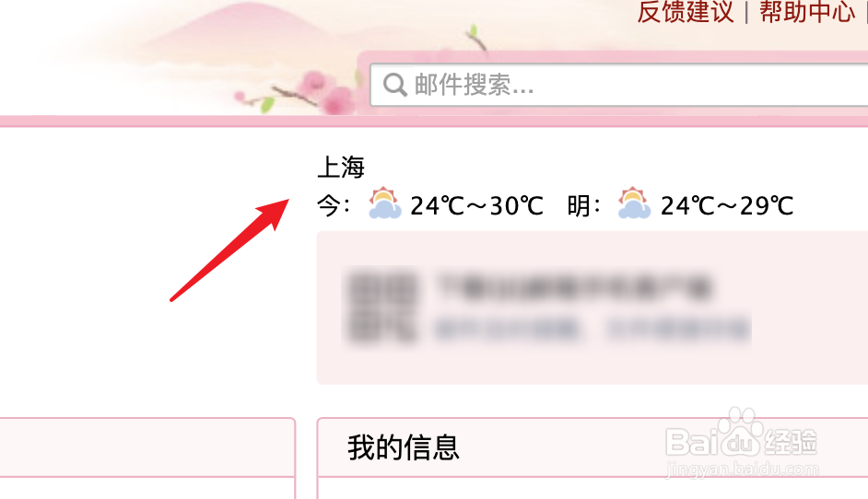This screenshot has width=868, height=499.
Task: Click today's partly cloudy weather icon
Action: (x=385, y=203)
